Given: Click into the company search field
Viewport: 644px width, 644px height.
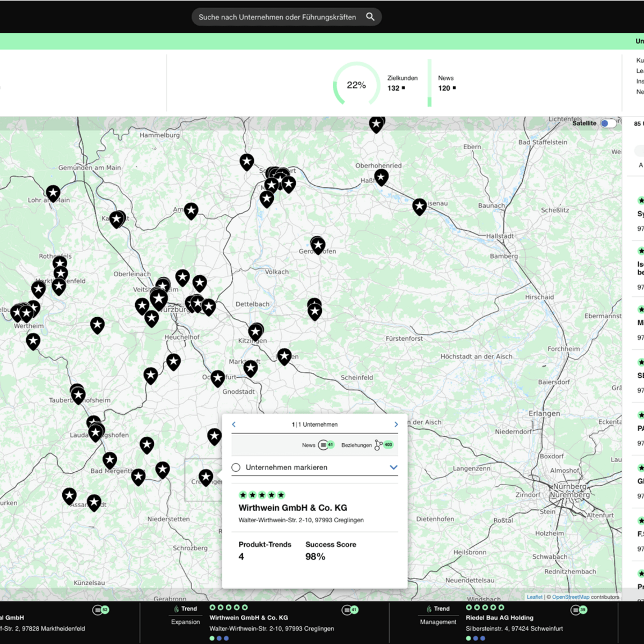Looking at the screenshot, I should (x=277, y=17).
